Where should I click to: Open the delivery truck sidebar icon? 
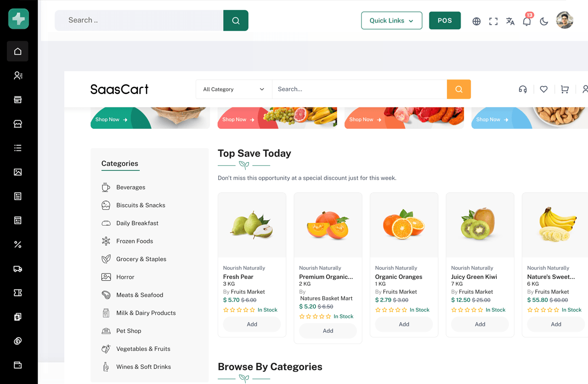coord(18,269)
